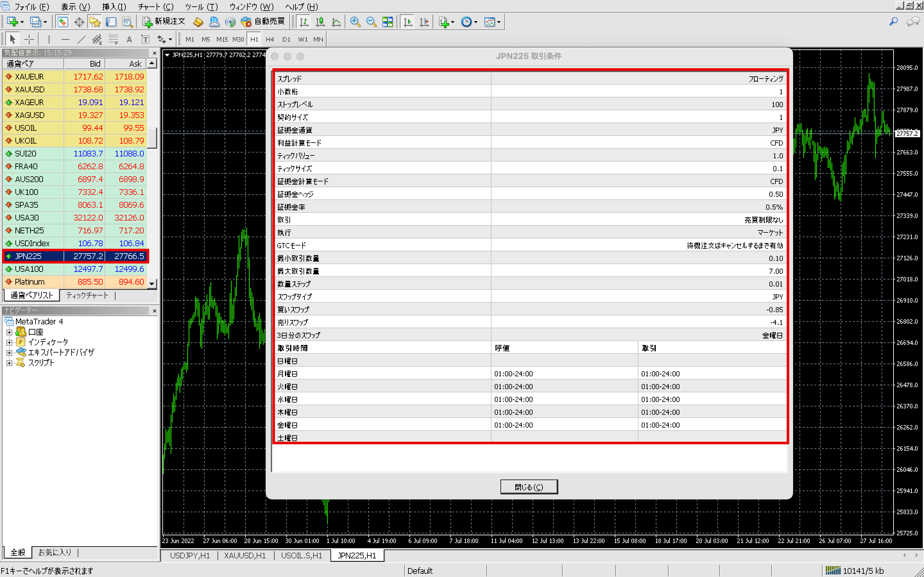
Task: Open the チャート (C) menu
Action: tap(155, 6)
